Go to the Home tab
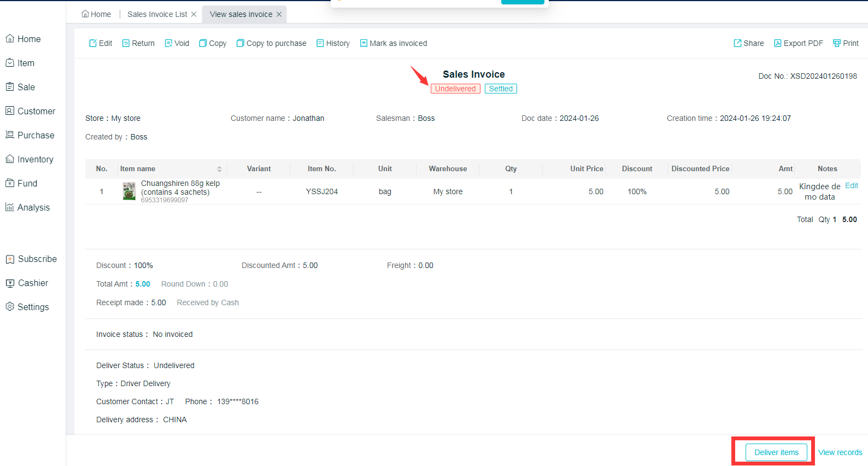Viewport: 868px width, 466px height. 96,14
